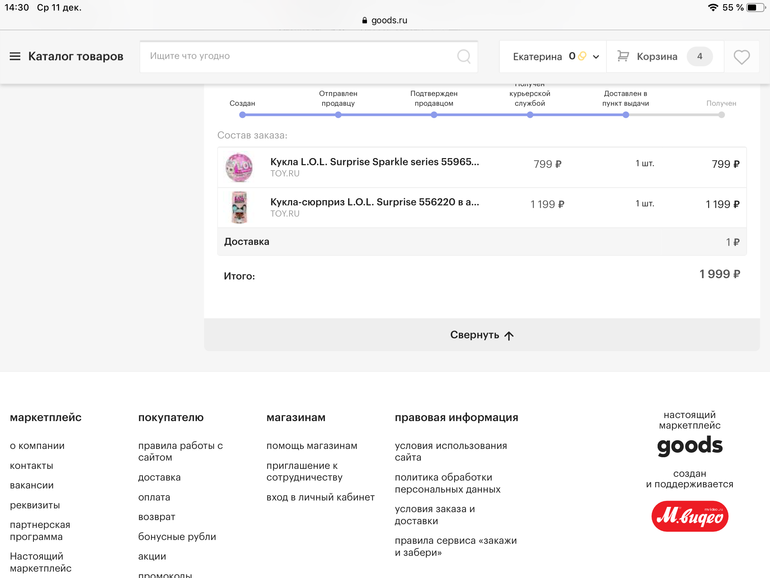Focus the 'Ищите что угодно' search field
Image resolution: width=770 pixels, height=578 pixels.
tap(308, 56)
